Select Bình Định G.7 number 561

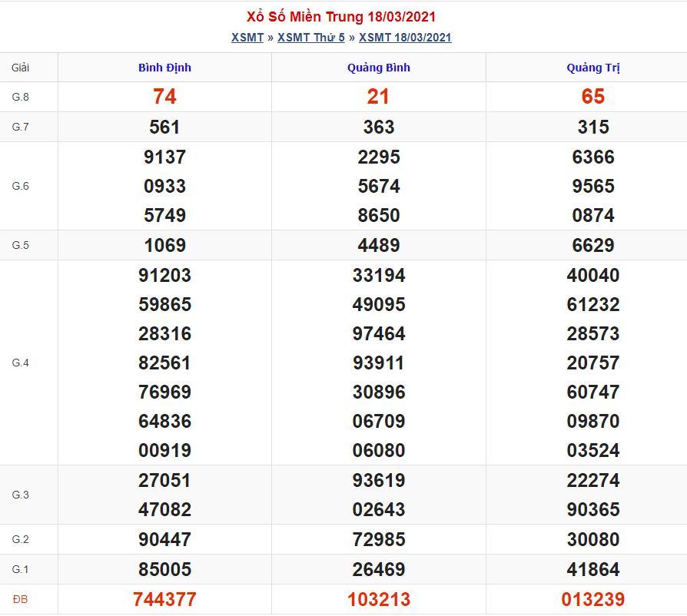pyautogui.click(x=164, y=127)
